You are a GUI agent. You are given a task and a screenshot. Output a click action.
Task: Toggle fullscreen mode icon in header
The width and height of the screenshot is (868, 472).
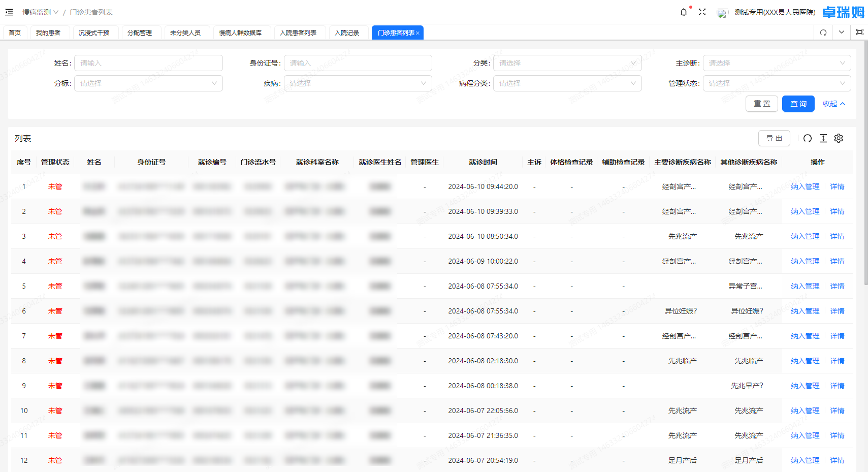[x=702, y=12]
